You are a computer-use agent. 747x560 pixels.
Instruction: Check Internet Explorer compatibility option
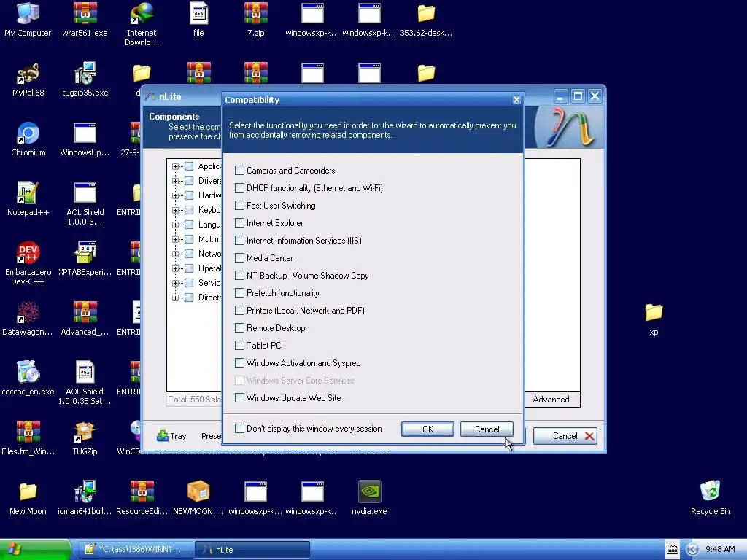pyautogui.click(x=239, y=223)
